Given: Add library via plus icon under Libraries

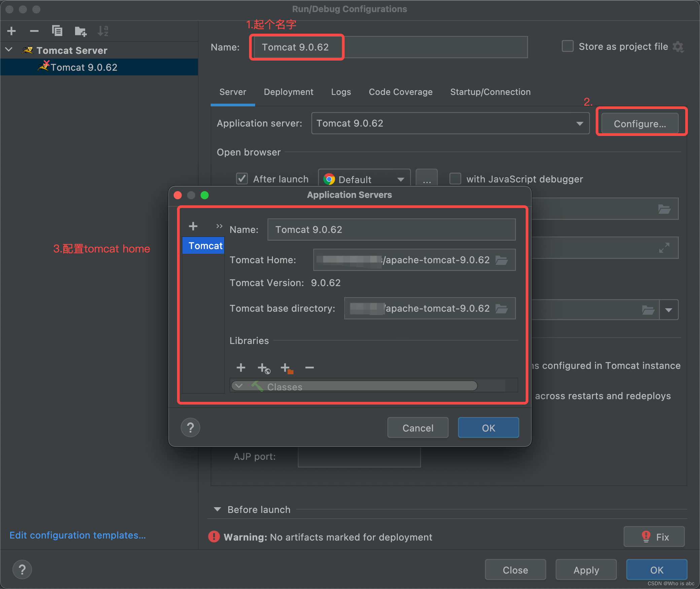Looking at the screenshot, I should click(241, 368).
